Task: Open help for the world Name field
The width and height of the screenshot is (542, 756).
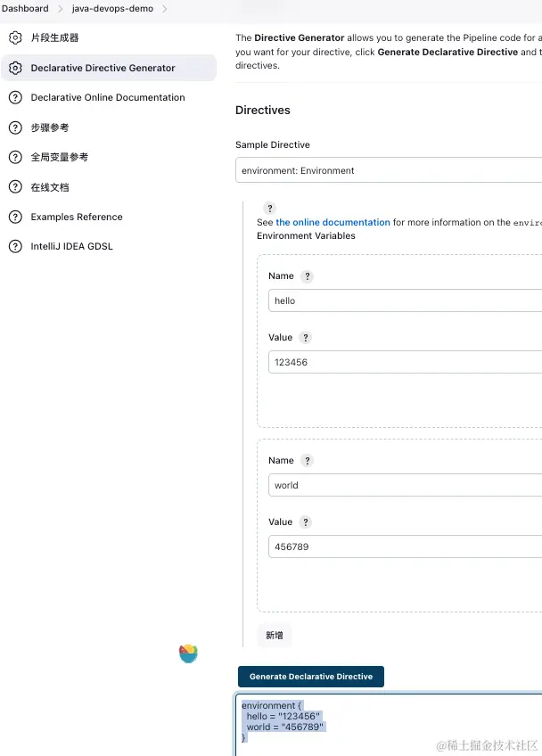Action: 308,460
